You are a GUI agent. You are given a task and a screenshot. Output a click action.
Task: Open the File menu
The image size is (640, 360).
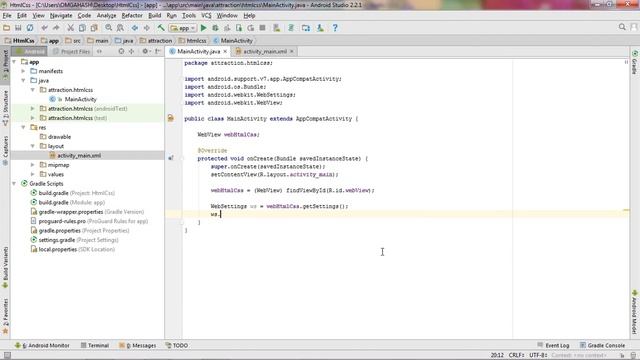(7, 16)
